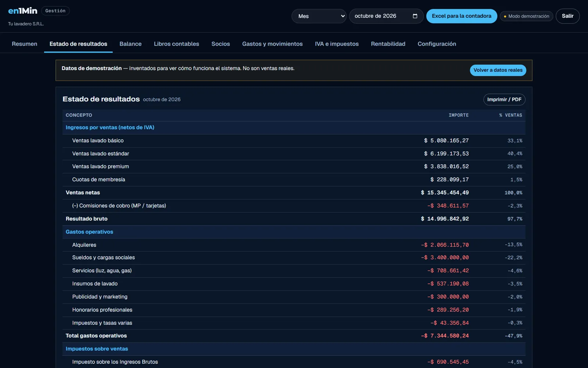Switch to the Resumen tab
588x368 pixels.
coord(25,44)
